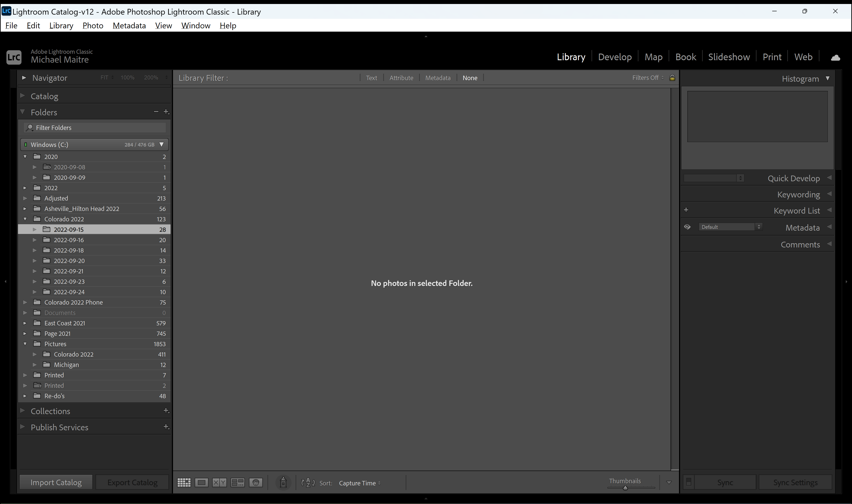
Task: Switch to the Develop module
Action: pos(615,57)
